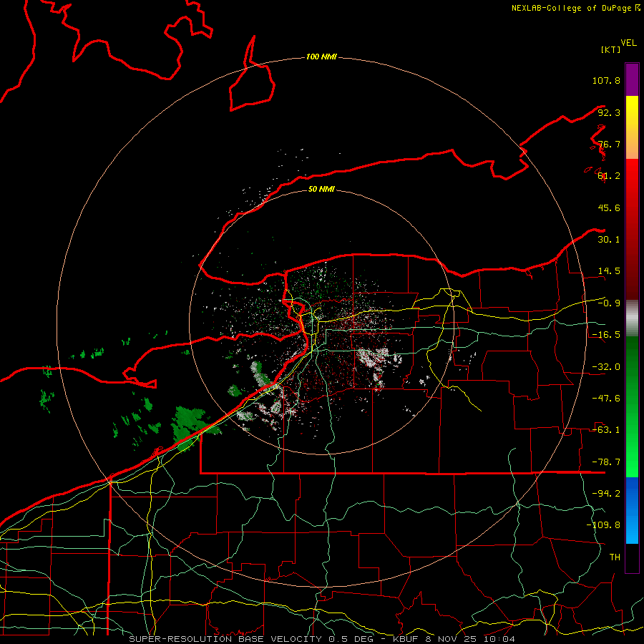644x644 pixels.
Task: Select the -78.7 velocity scale value
Action: point(606,462)
